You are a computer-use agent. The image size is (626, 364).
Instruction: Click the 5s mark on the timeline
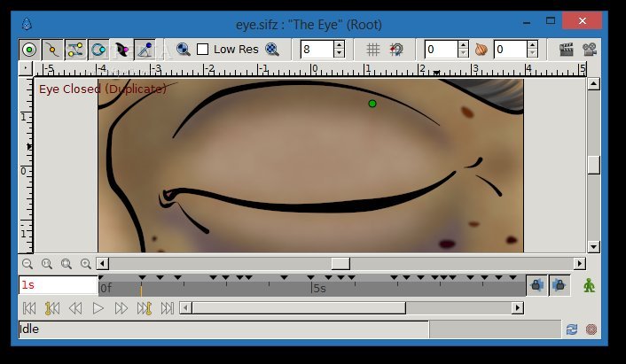click(319, 288)
